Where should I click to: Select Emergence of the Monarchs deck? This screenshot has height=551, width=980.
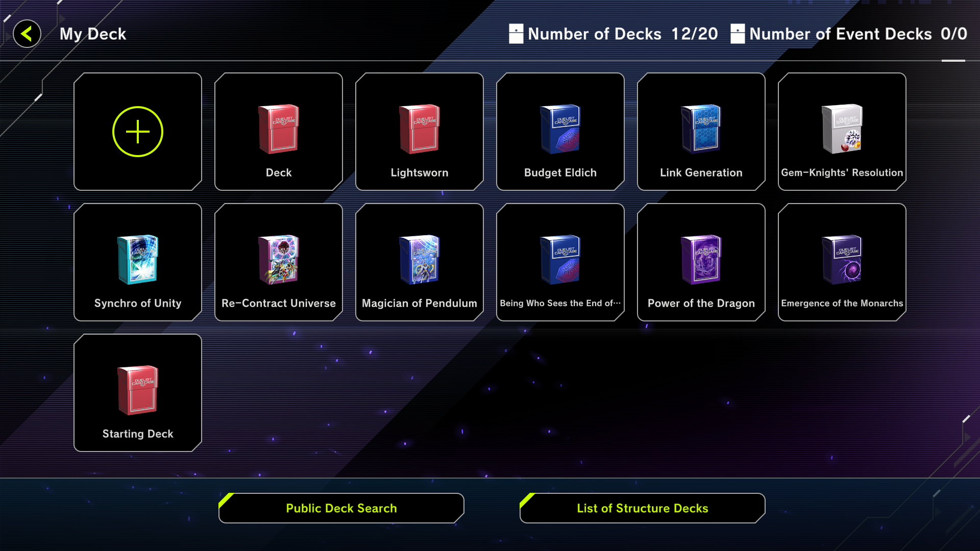(842, 262)
